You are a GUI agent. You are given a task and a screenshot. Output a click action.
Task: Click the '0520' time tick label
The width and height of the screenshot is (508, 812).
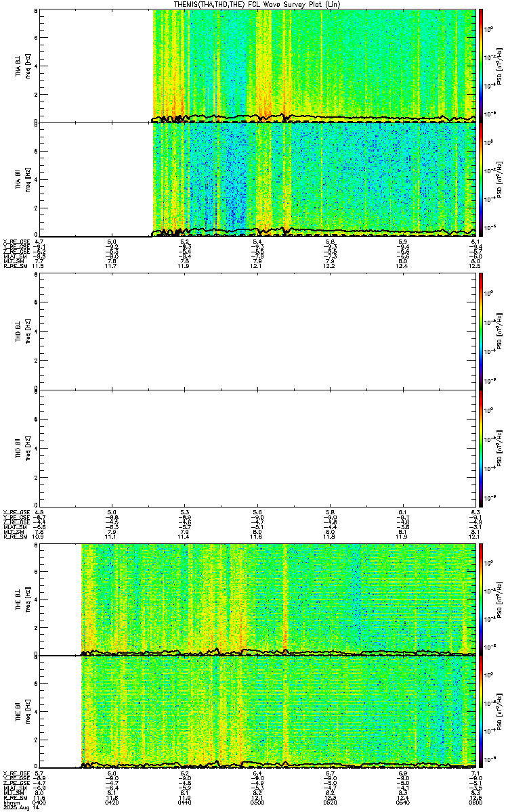[x=330, y=803]
